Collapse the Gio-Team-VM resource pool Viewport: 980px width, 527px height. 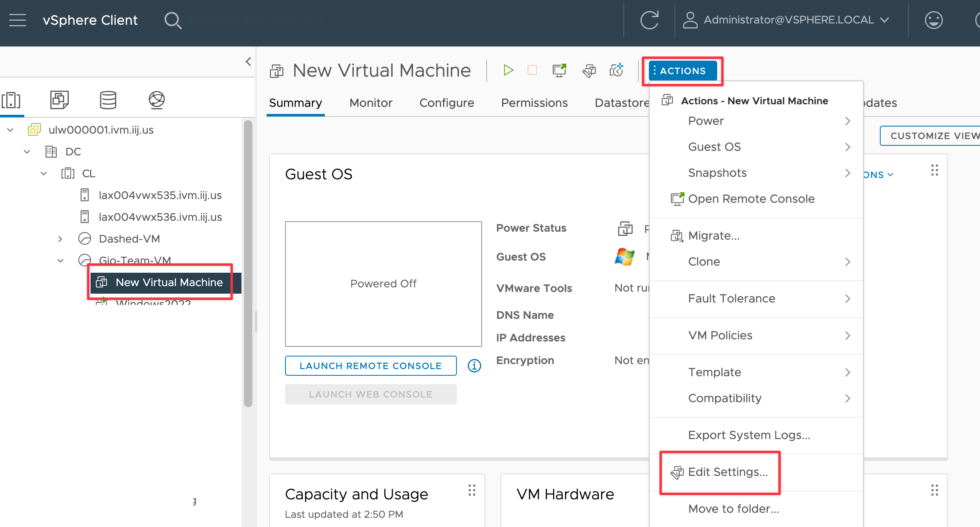pos(60,261)
